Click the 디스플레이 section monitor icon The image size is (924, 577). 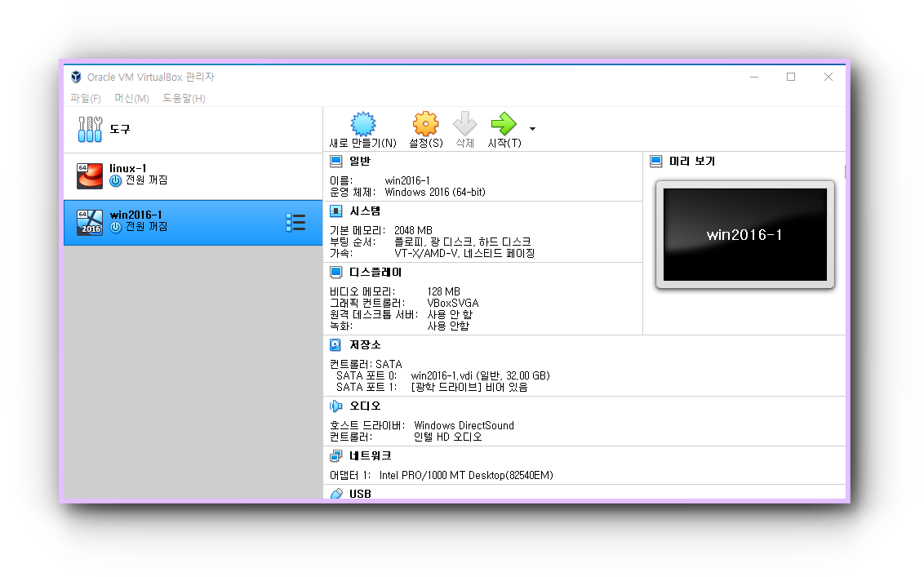(336, 273)
